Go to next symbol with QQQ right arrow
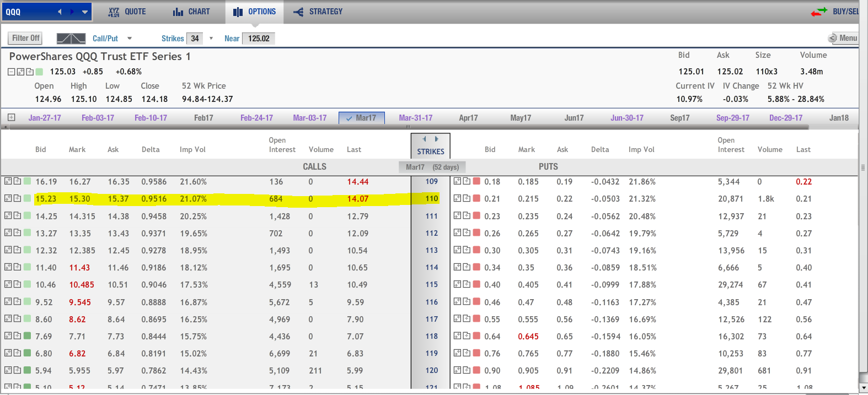The image size is (868, 395). tap(73, 12)
